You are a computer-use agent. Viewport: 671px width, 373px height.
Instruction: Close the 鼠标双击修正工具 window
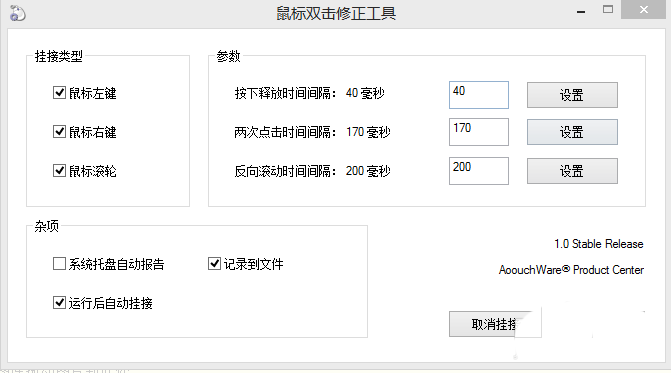point(643,9)
